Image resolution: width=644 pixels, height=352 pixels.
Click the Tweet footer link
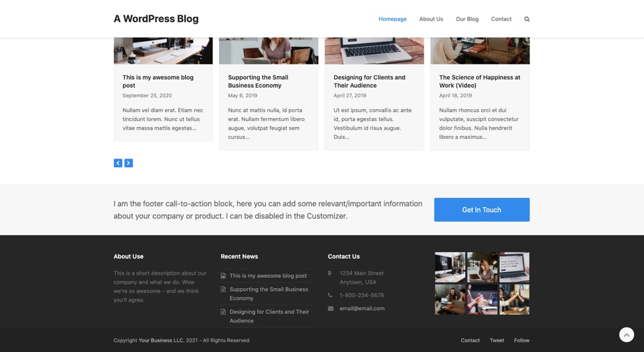coord(497,340)
